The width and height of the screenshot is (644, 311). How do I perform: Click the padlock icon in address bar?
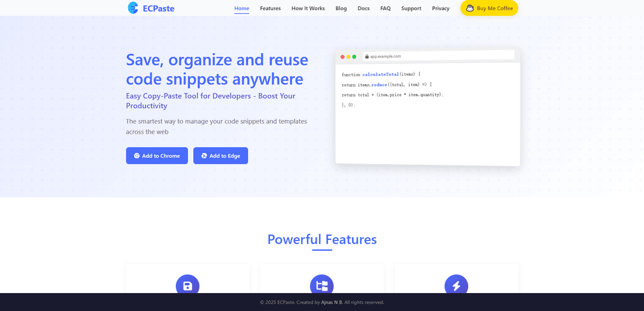click(367, 56)
